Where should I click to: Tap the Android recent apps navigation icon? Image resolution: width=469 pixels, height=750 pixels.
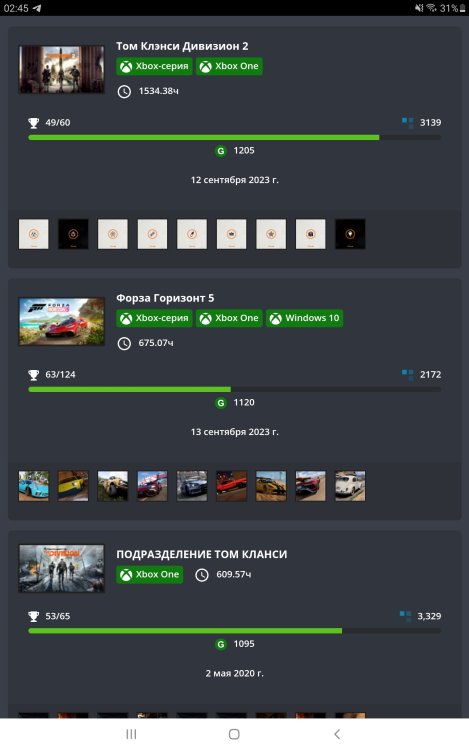(131, 734)
